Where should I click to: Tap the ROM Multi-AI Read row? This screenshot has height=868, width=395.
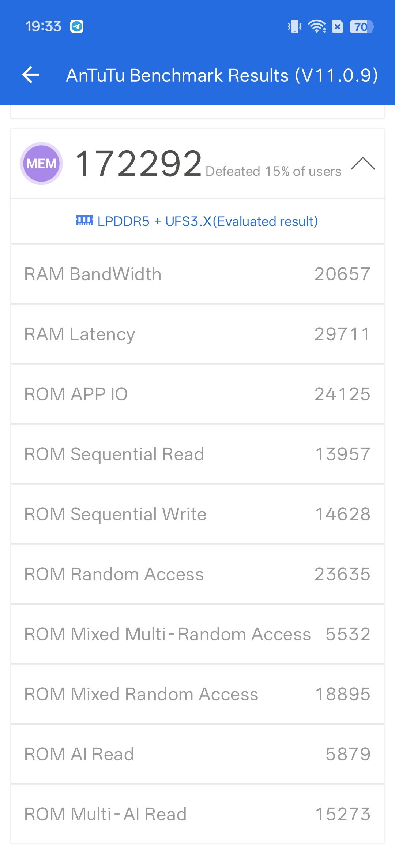pos(197,814)
